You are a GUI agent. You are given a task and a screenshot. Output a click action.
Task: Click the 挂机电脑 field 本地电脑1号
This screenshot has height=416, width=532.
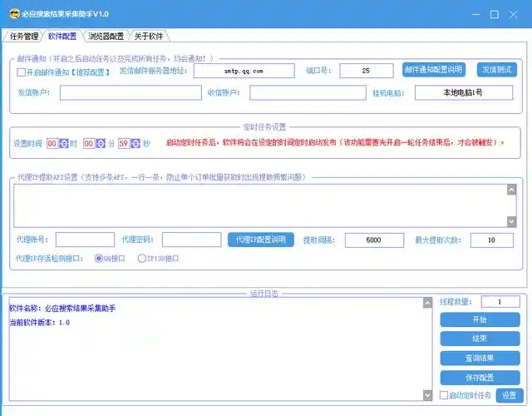click(464, 92)
